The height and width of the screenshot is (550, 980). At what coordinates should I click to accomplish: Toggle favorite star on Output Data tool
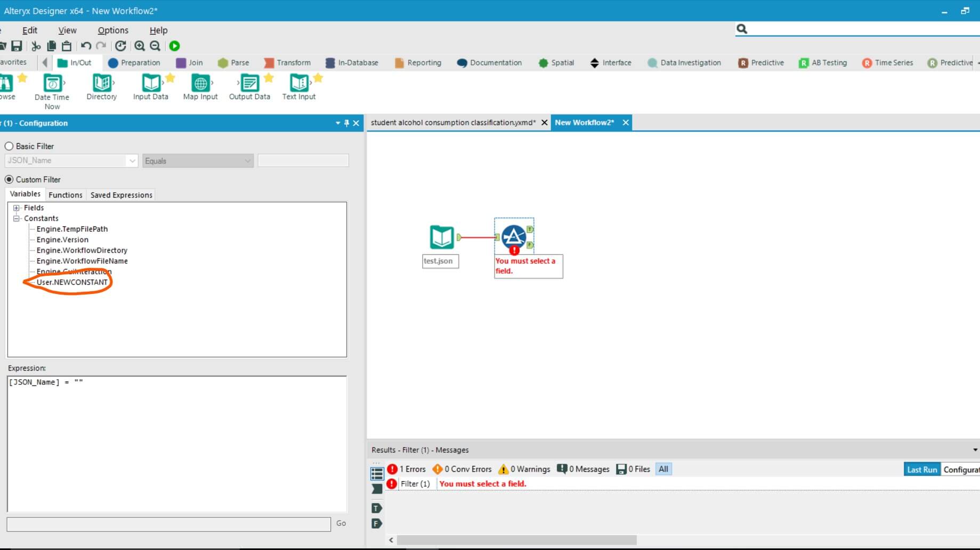click(269, 78)
